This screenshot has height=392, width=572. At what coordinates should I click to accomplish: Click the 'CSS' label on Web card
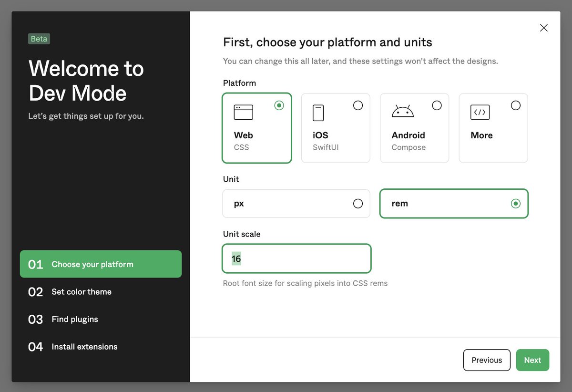pyautogui.click(x=241, y=147)
